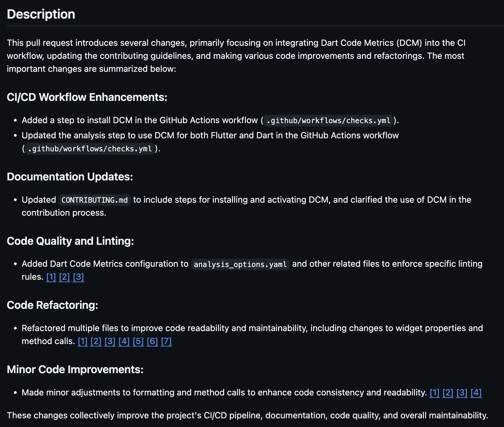Image resolution: width=504 pixels, height=427 pixels.
Task: Open Code Refactoring reference link [1]
Action: coord(83,341)
